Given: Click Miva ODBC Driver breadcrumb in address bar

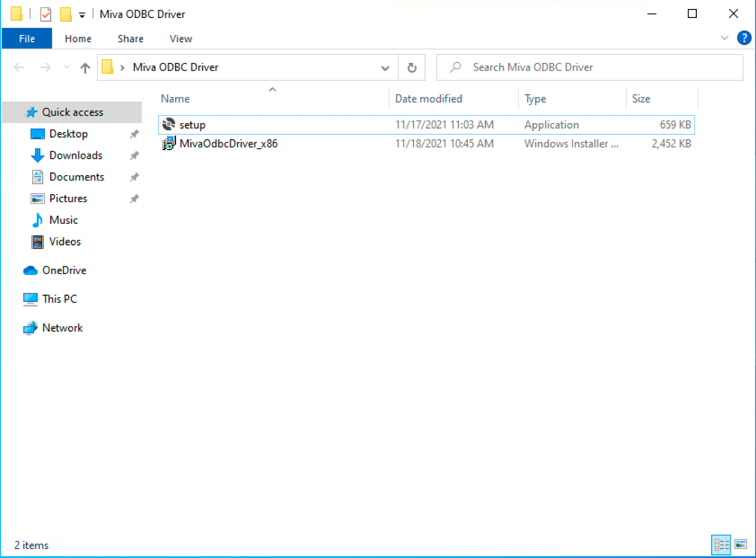Looking at the screenshot, I should (x=176, y=68).
